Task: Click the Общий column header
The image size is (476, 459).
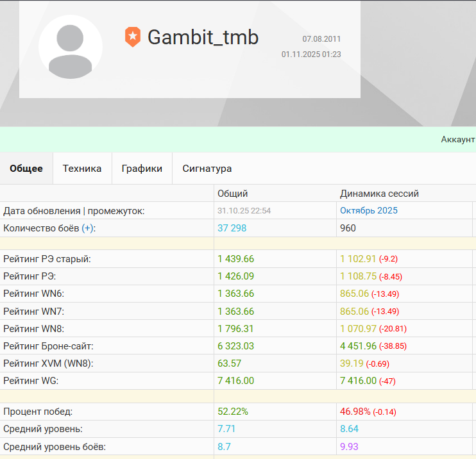Action: 232,194
